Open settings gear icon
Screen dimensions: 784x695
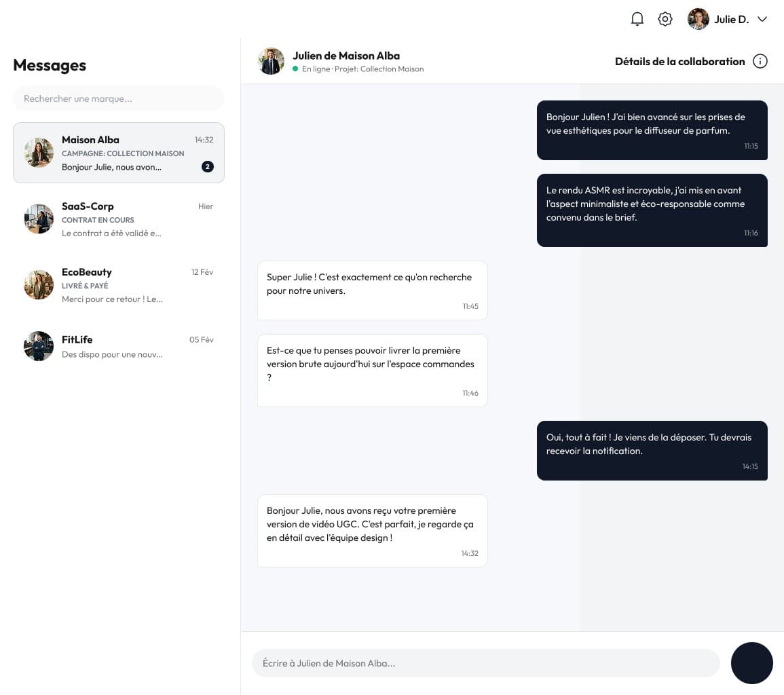pos(665,19)
